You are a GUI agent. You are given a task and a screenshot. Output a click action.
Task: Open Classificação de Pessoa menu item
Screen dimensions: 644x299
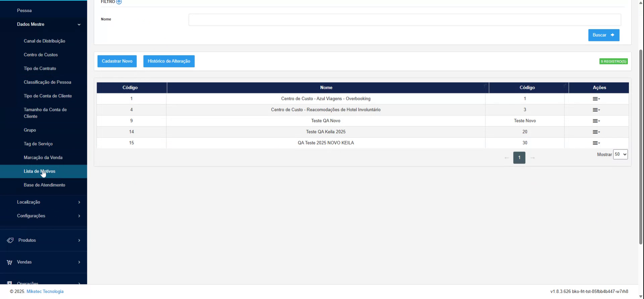[48, 82]
